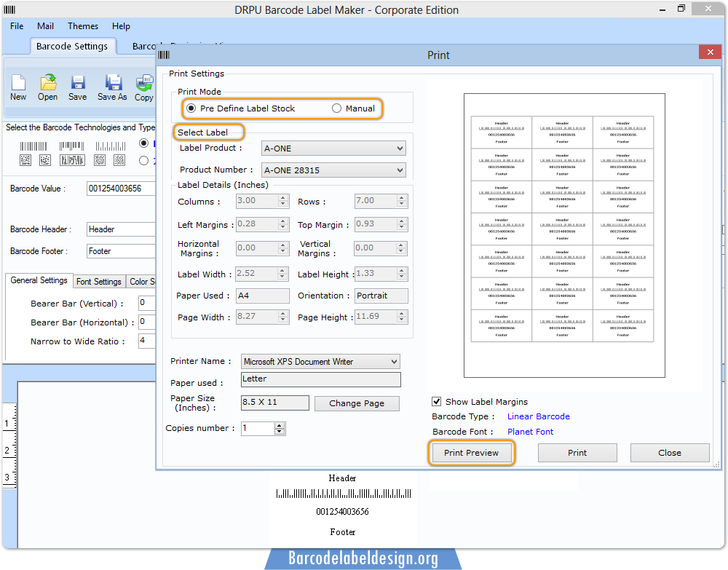Uncheck Show Label Margins
This screenshot has width=728, height=570.
pos(436,402)
